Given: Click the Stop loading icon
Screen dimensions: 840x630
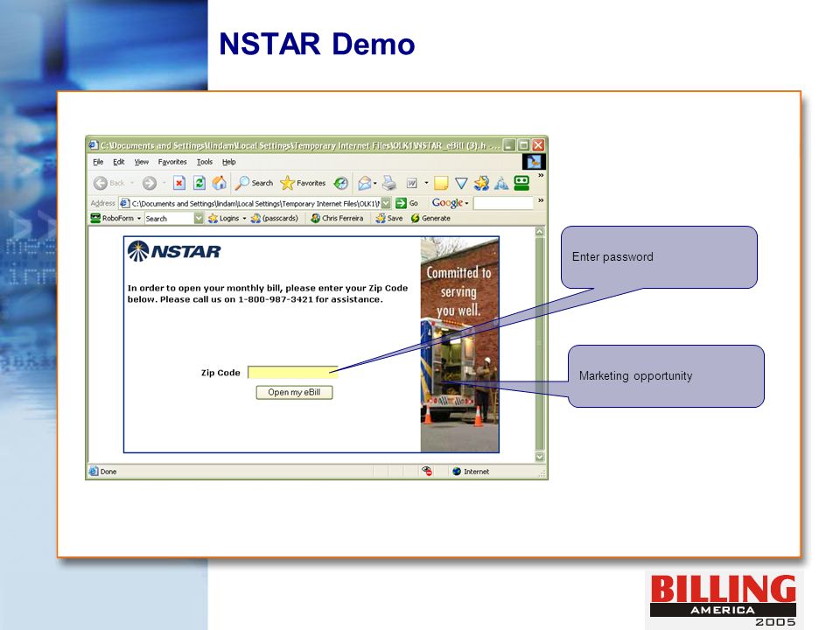Looking at the screenshot, I should pyautogui.click(x=178, y=183).
